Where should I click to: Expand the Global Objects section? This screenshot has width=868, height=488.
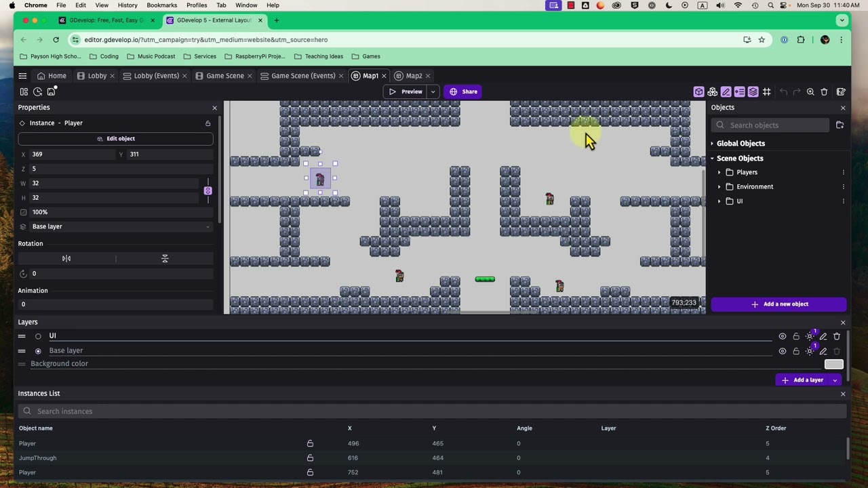click(x=712, y=144)
